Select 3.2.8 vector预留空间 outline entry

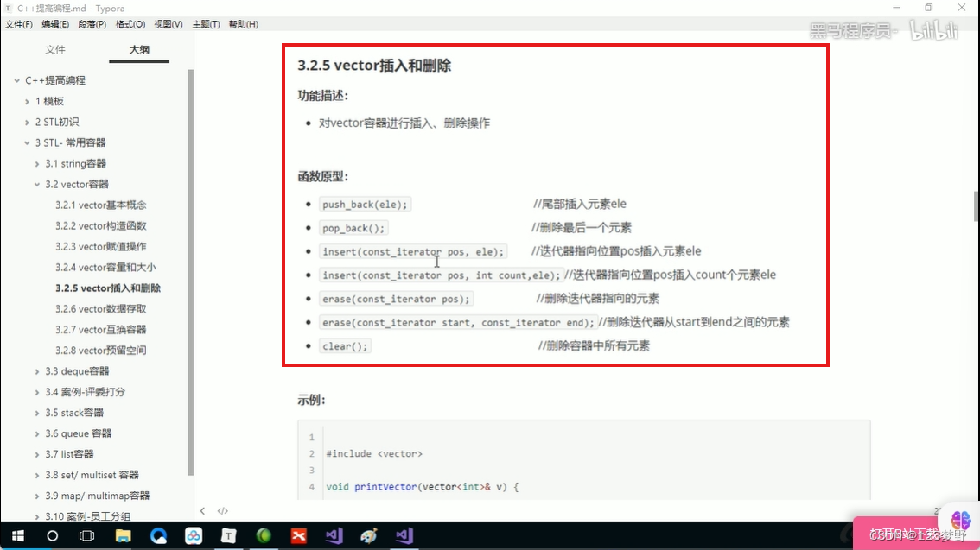pyautogui.click(x=100, y=350)
